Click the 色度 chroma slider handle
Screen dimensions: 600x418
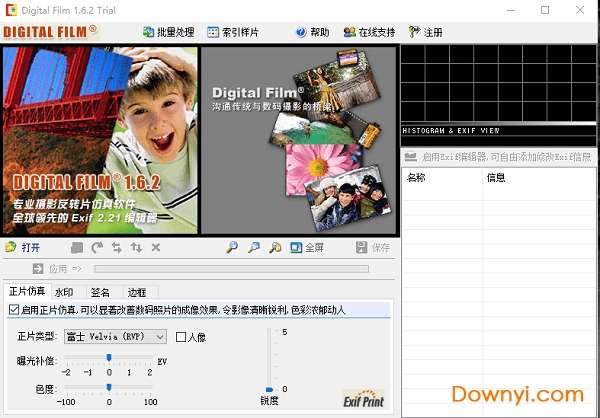[109, 387]
